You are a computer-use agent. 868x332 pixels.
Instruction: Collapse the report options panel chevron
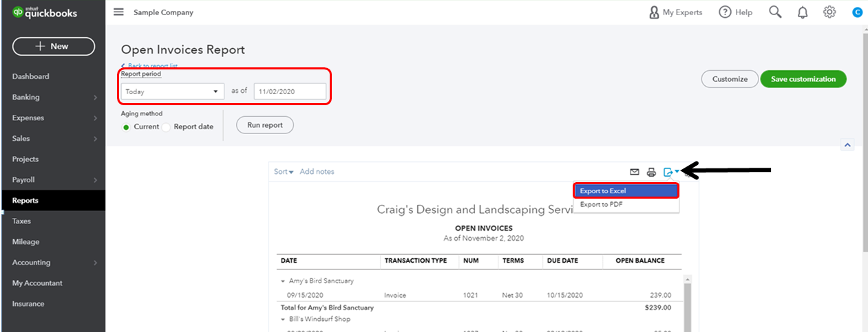[847, 145]
